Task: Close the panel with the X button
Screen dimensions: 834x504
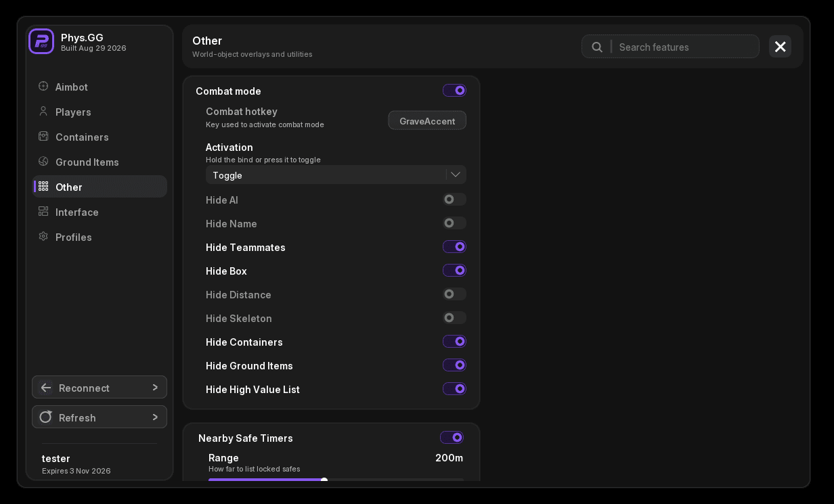Action: pyautogui.click(x=781, y=47)
